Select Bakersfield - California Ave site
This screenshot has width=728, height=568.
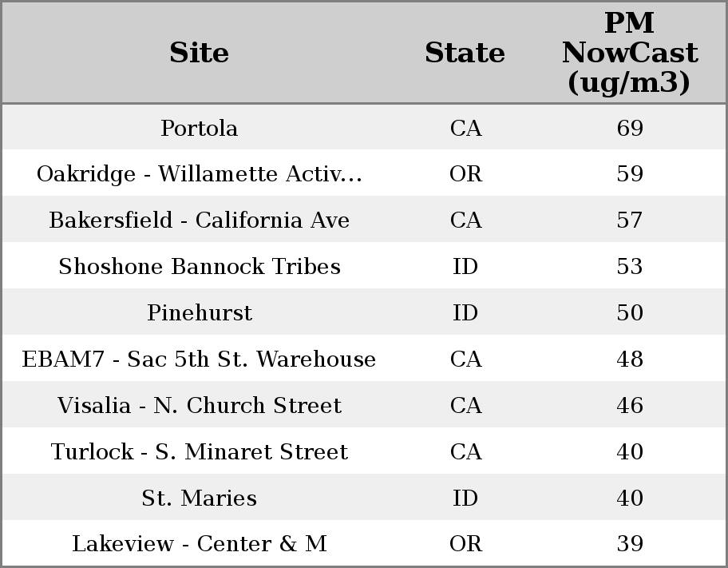(x=199, y=220)
